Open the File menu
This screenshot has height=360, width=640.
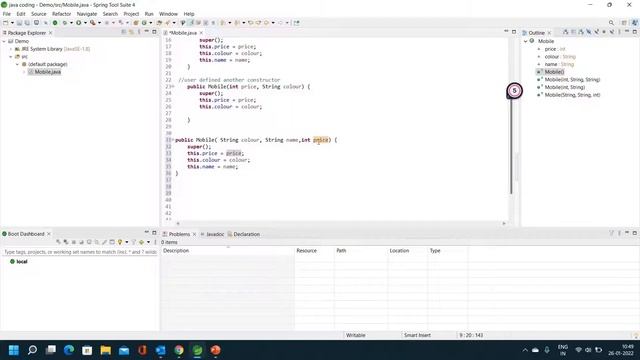(x=7, y=14)
